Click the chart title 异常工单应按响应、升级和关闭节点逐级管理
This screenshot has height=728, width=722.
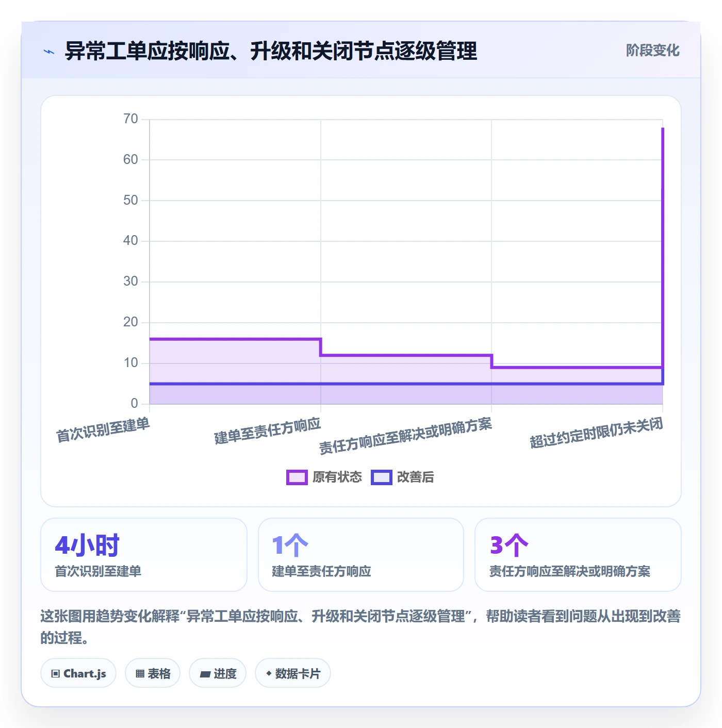pyautogui.click(x=271, y=51)
